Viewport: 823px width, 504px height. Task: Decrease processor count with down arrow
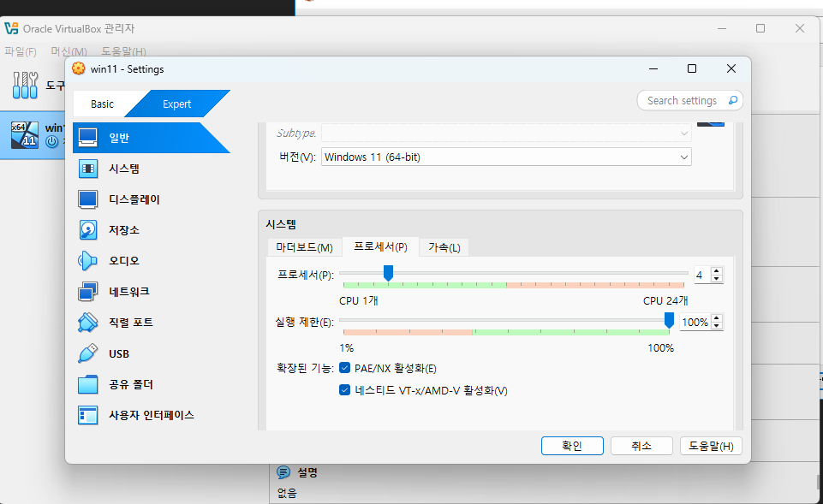click(x=717, y=278)
